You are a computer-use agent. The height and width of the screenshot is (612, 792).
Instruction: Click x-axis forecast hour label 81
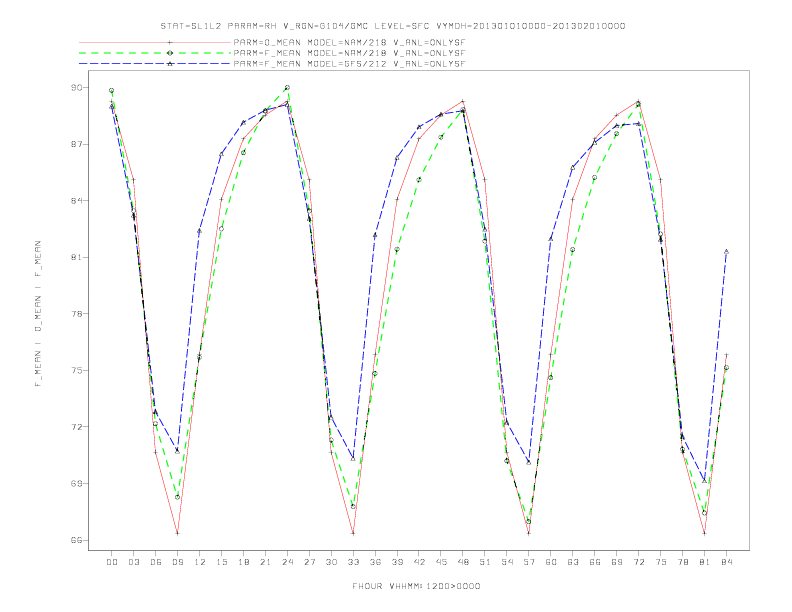pos(705,562)
